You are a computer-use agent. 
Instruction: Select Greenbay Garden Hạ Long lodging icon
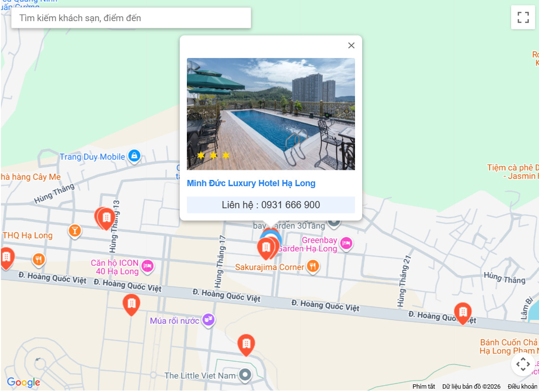click(346, 244)
